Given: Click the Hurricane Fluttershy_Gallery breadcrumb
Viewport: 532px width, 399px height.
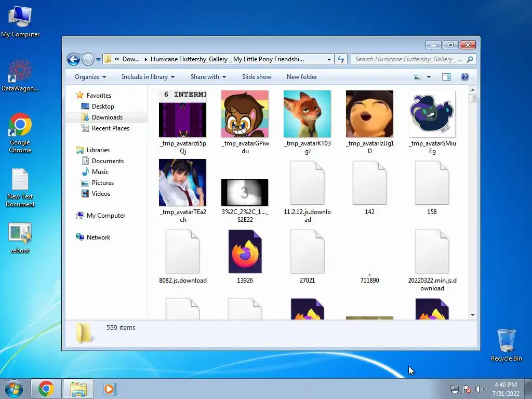Looking at the screenshot, I should (x=227, y=59).
